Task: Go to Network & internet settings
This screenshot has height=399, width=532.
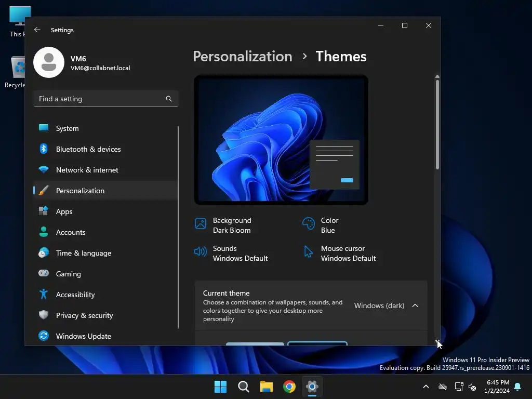Action: (105, 170)
